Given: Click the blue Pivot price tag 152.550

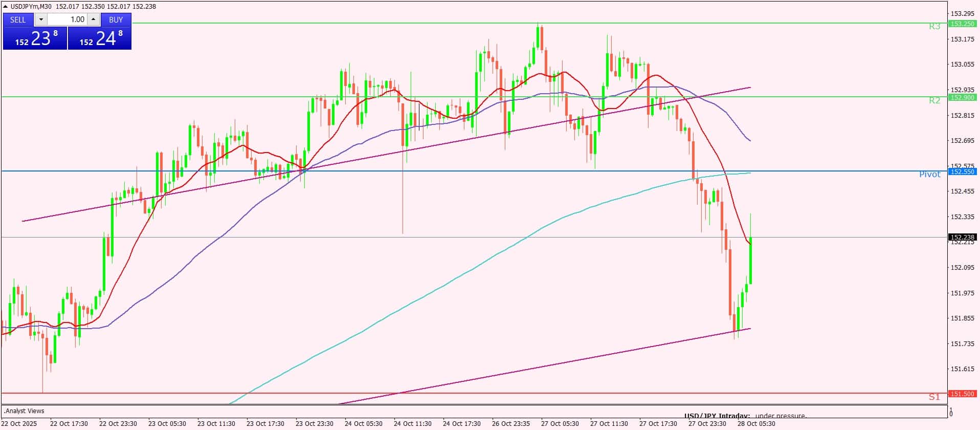Looking at the screenshot, I should tap(962, 172).
